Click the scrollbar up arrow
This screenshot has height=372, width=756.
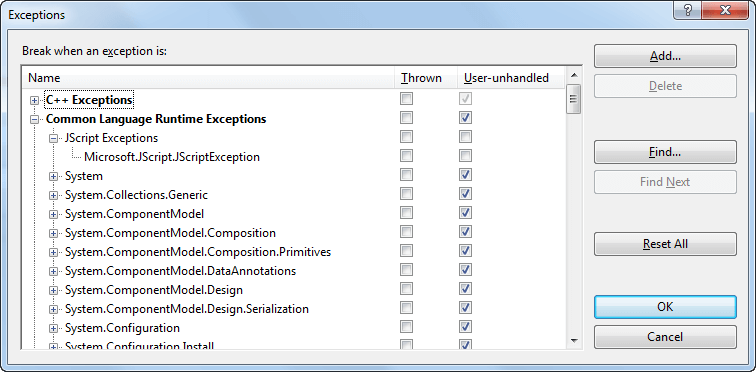tap(573, 75)
